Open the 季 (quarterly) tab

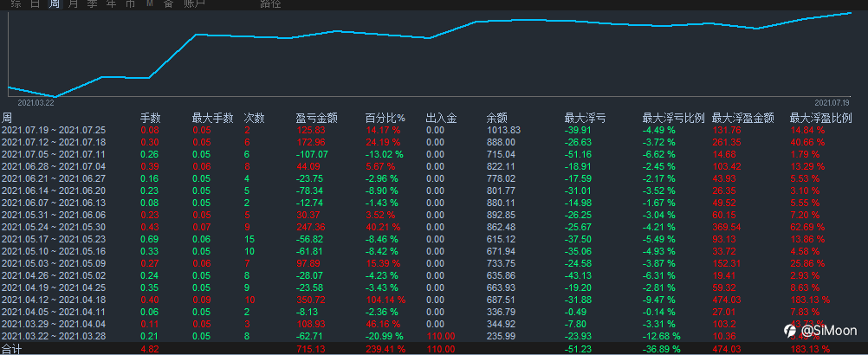pos(92,3)
